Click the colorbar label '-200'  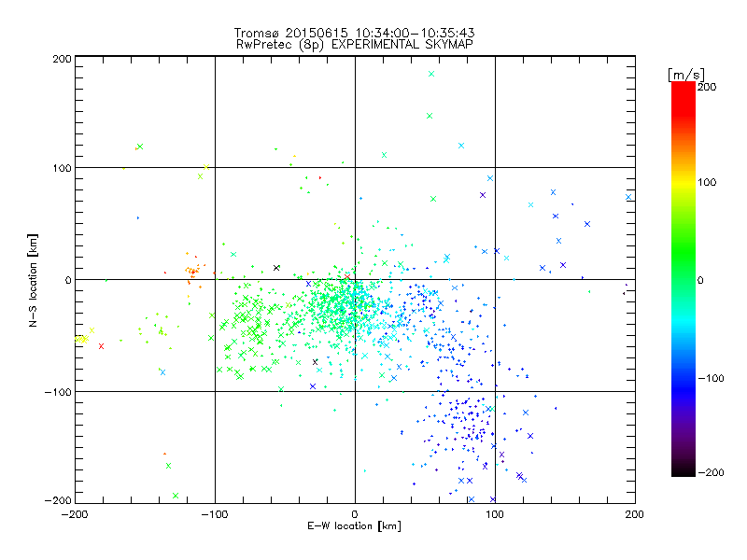point(711,472)
